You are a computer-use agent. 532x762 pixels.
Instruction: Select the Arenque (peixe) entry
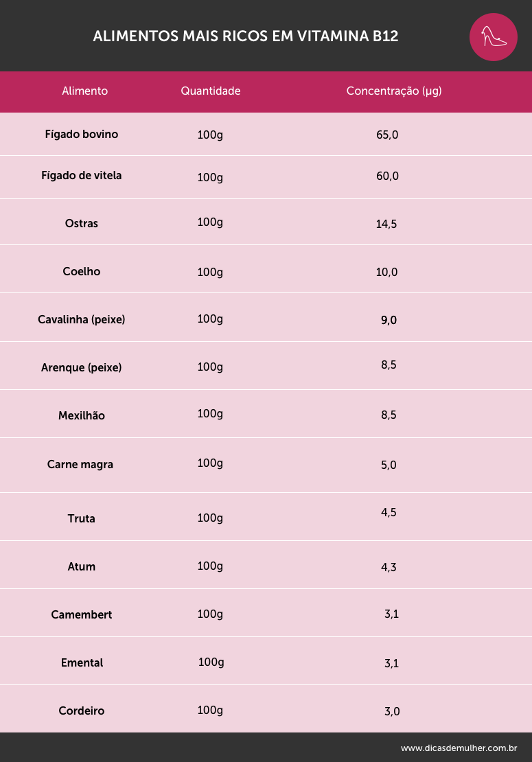tap(82, 367)
